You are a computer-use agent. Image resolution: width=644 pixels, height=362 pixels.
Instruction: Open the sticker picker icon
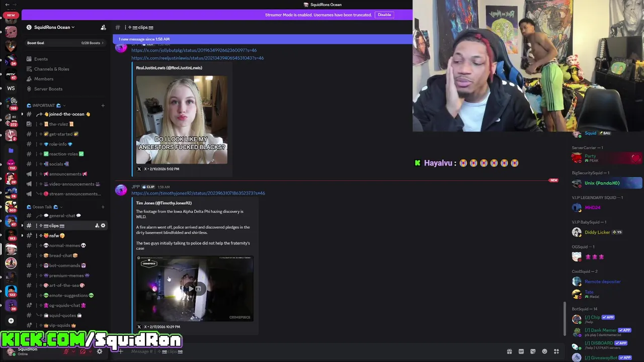coord(533,351)
